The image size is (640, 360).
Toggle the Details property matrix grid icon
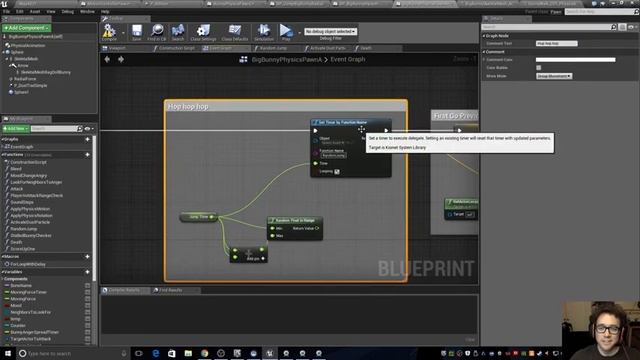pyautogui.click(x=622, y=27)
